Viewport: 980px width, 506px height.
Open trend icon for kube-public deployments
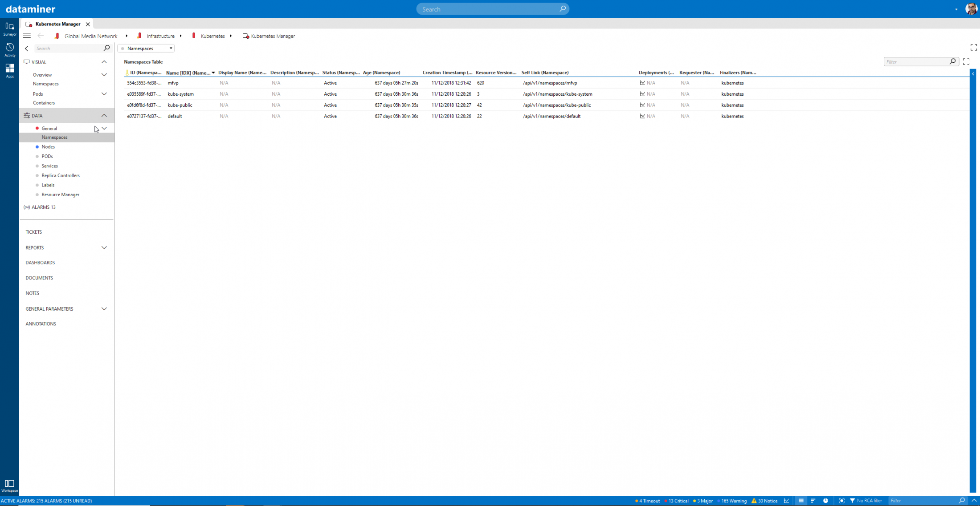click(642, 105)
